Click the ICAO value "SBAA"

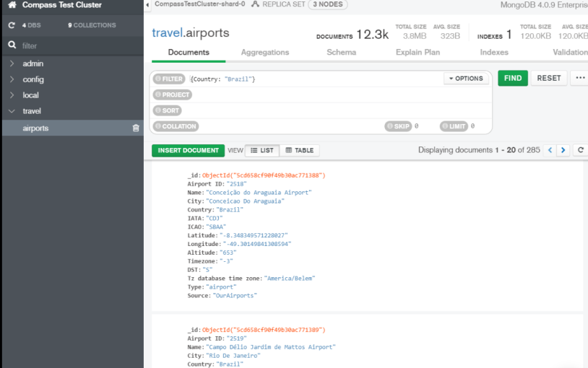point(216,227)
